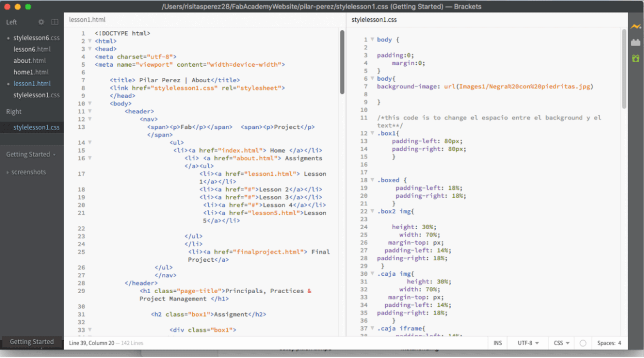The height and width of the screenshot is (358, 644).
Task: Toggle INS insert mode in status bar
Action: [x=498, y=343]
